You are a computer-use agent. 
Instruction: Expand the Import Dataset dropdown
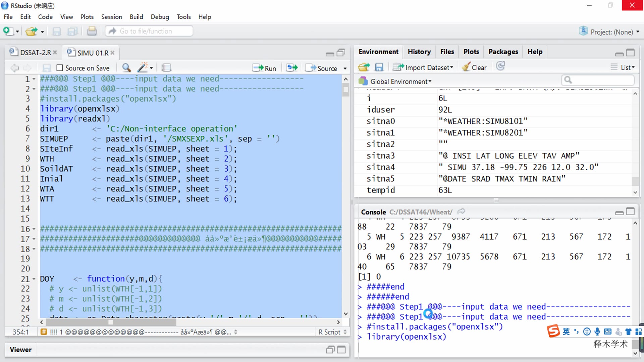click(423, 67)
